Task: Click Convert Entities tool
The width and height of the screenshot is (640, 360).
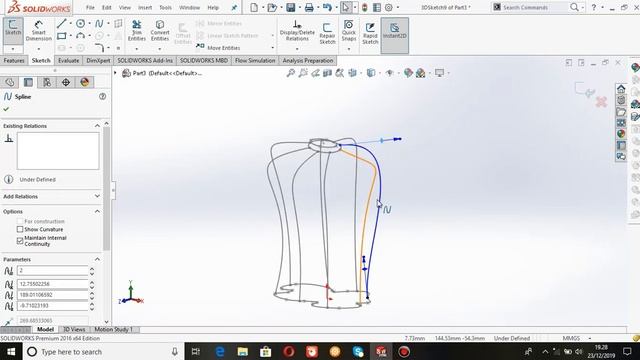Action: click(x=160, y=31)
